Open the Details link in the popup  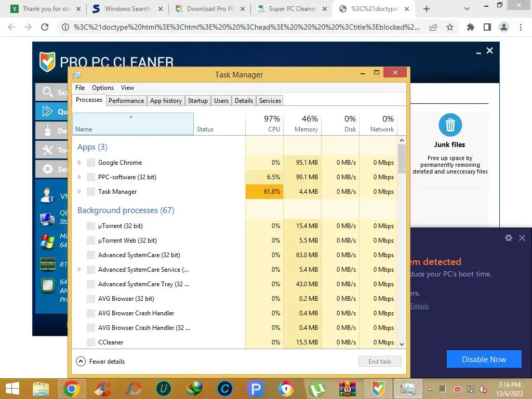[419, 306]
